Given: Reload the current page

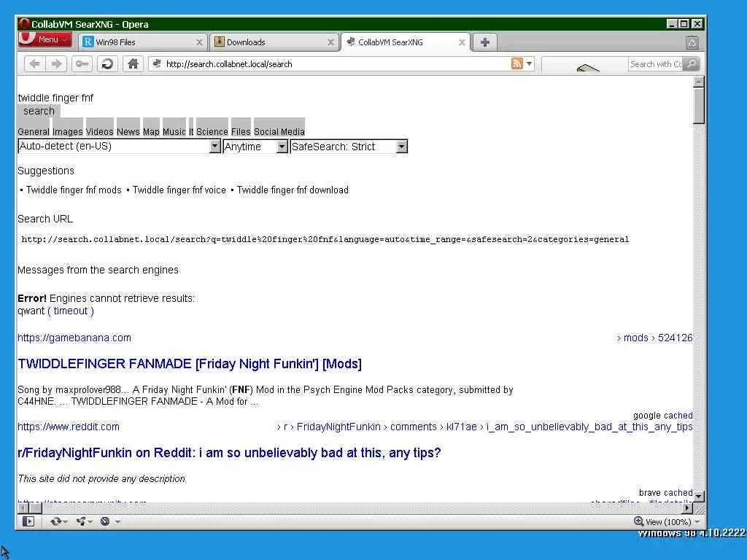Looking at the screenshot, I should [x=108, y=64].
